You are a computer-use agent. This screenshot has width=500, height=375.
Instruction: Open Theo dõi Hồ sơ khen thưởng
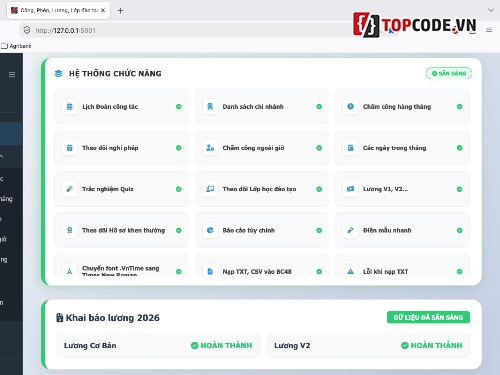coord(121,230)
